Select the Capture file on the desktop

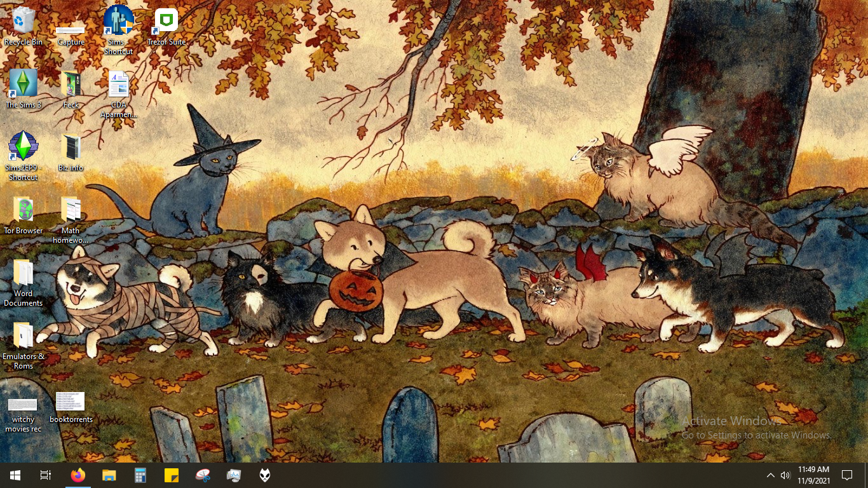71,35
